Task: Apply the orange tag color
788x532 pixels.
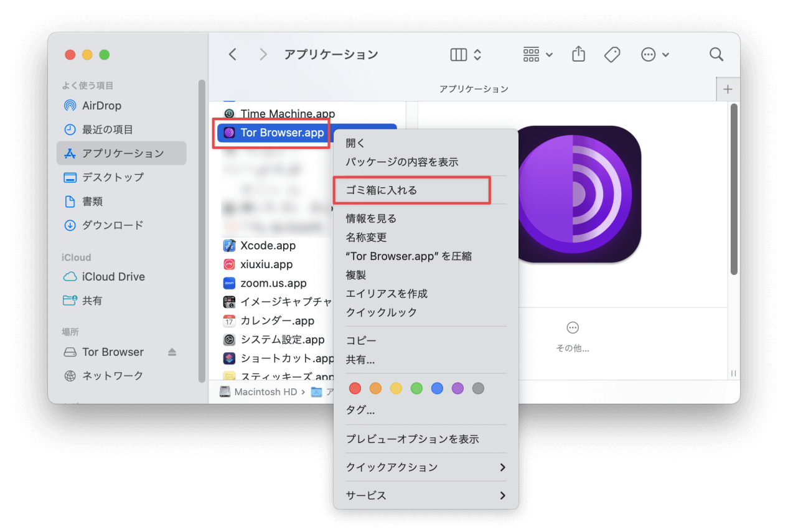Action: click(x=375, y=388)
